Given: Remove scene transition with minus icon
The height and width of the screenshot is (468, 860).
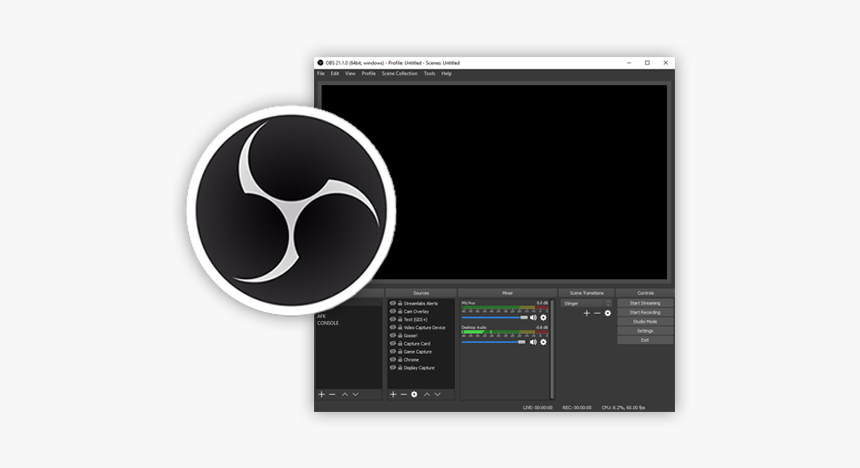Looking at the screenshot, I should [x=597, y=313].
